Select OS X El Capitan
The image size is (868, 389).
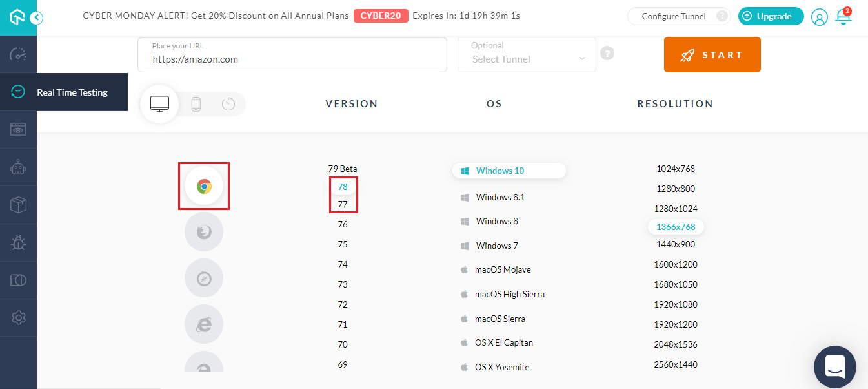(x=496, y=342)
